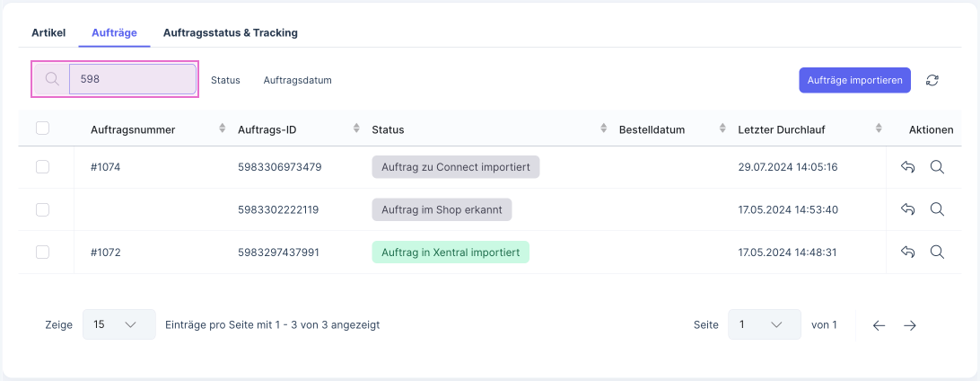Screen dimensions: 980x381
Task: Expand the Seite page number dropdown
Action: coord(763,324)
